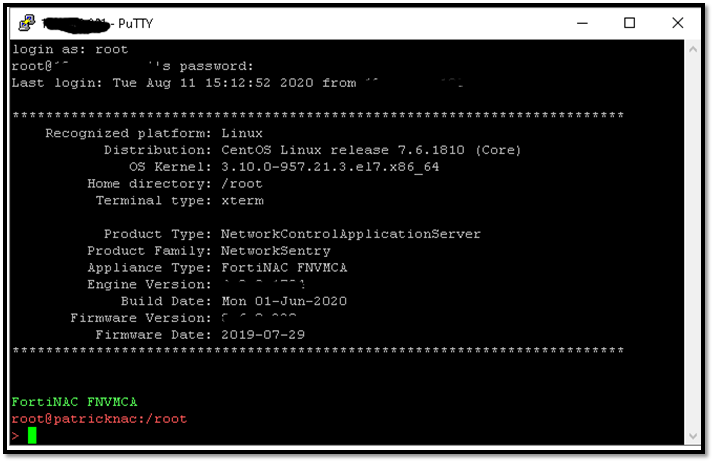
Task: Click the scrollbar down arrow
Action: [x=695, y=436]
